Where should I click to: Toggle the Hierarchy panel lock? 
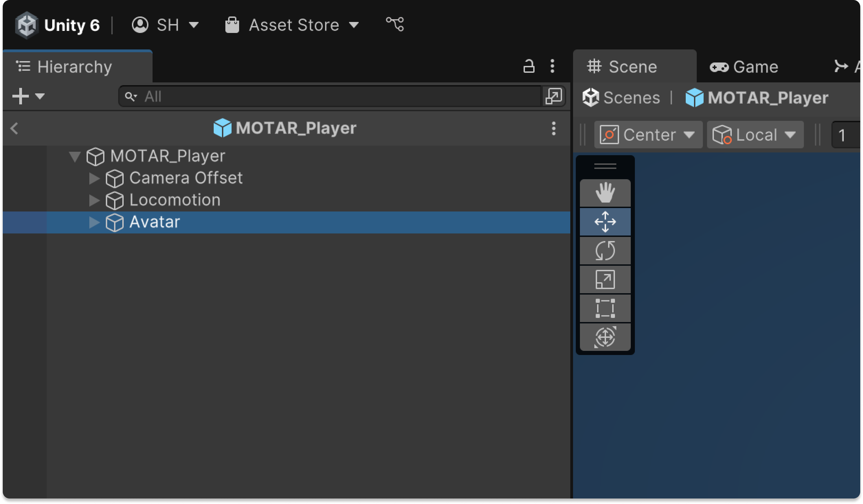click(x=528, y=66)
